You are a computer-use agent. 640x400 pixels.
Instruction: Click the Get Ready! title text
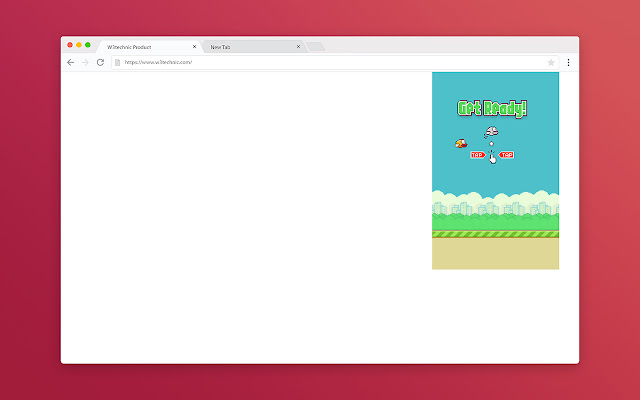click(492, 109)
